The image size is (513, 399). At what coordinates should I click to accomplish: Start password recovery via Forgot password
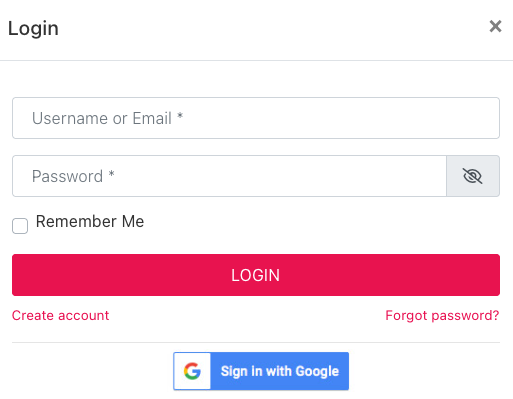pyautogui.click(x=442, y=315)
